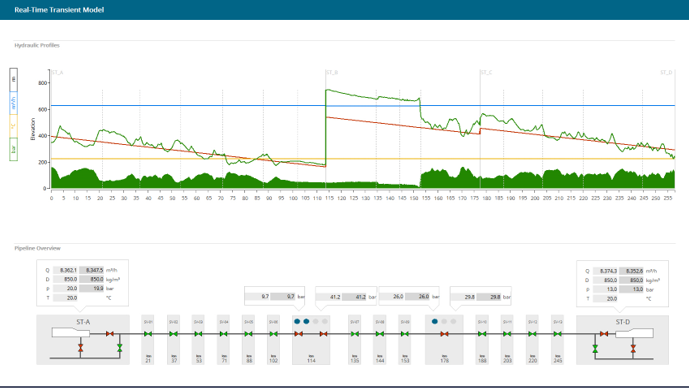Click the 26.0 bar pressure left field

coord(392,297)
